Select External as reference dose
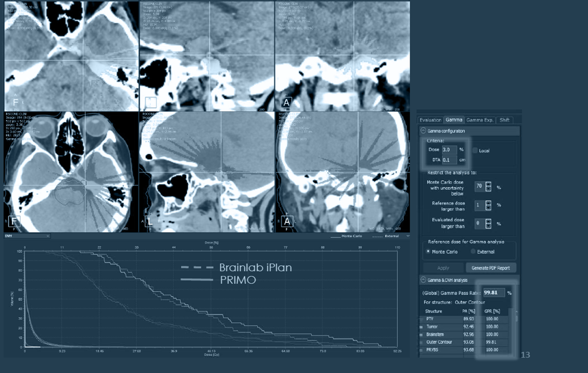Screen dimensions: 588x373 click(x=473, y=252)
